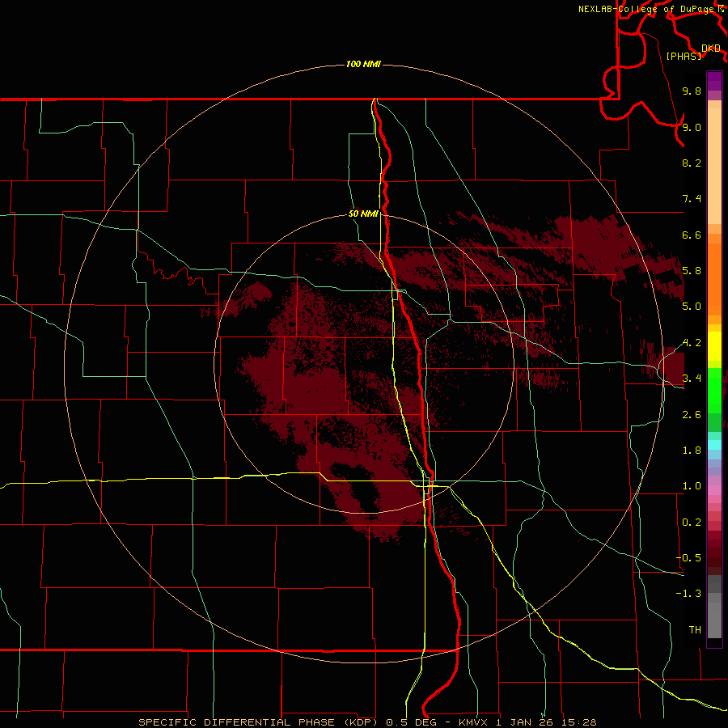Pick the orange color bar segment
The image size is (728, 728).
coord(714,279)
